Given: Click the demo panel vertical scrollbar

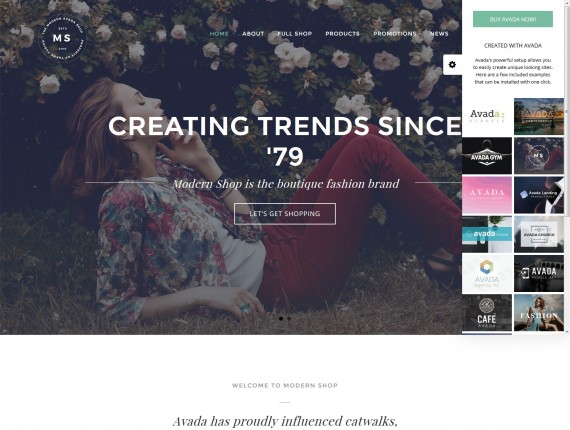Looking at the screenshot, I should pyautogui.click(x=567, y=109).
